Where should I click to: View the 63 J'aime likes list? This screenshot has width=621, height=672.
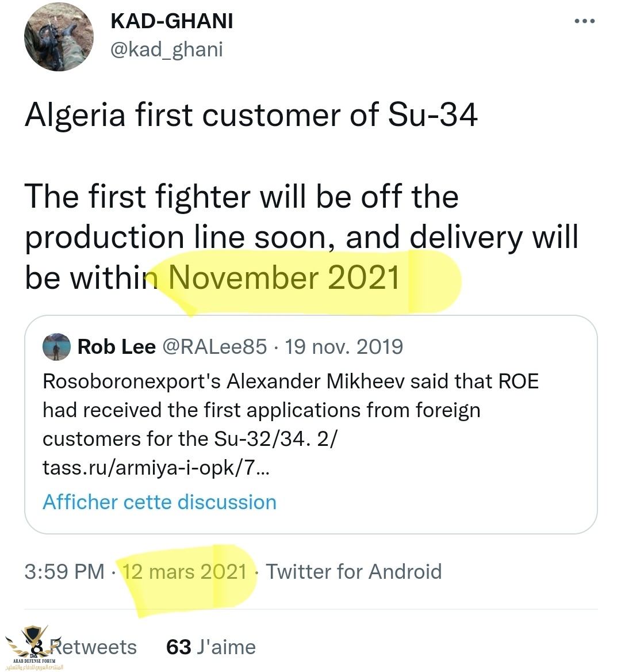tap(211, 647)
